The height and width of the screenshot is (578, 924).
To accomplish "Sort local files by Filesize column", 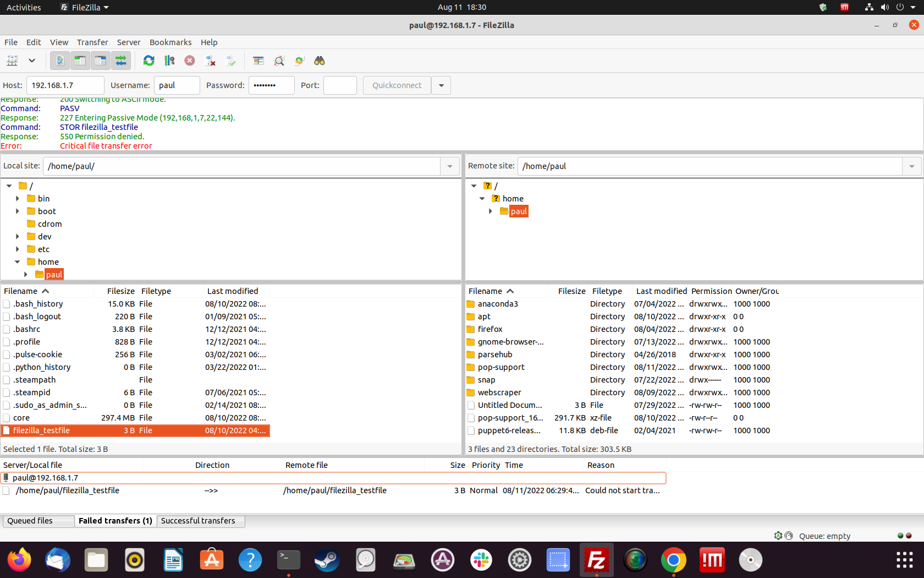I will [120, 291].
